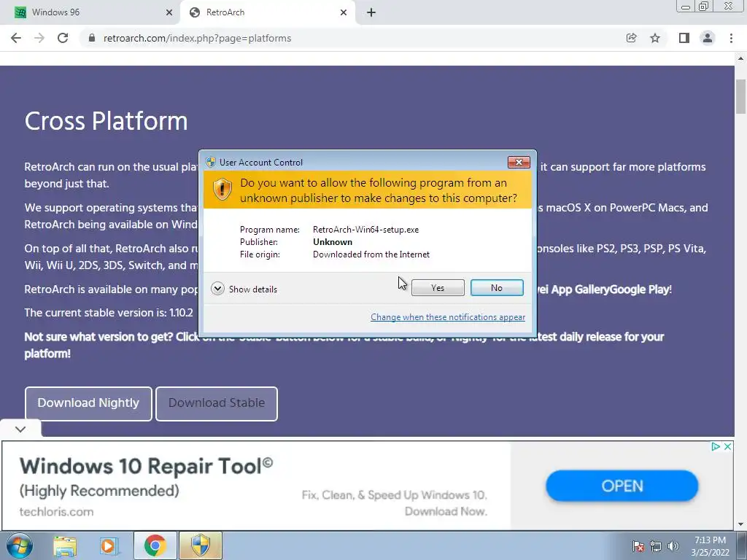Click 'The current stable version is: 1.10.2'

tap(109, 313)
